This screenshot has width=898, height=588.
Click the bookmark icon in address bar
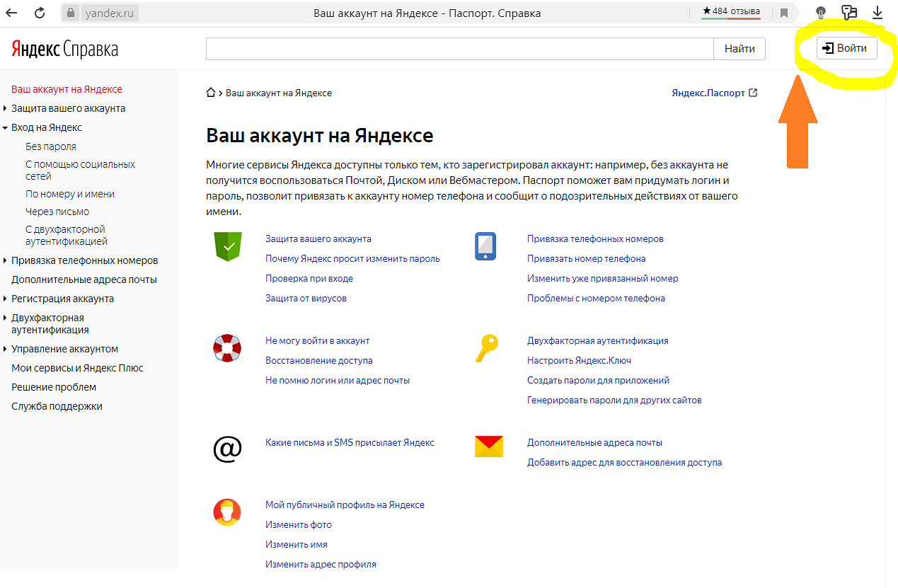pyautogui.click(x=784, y=13)
